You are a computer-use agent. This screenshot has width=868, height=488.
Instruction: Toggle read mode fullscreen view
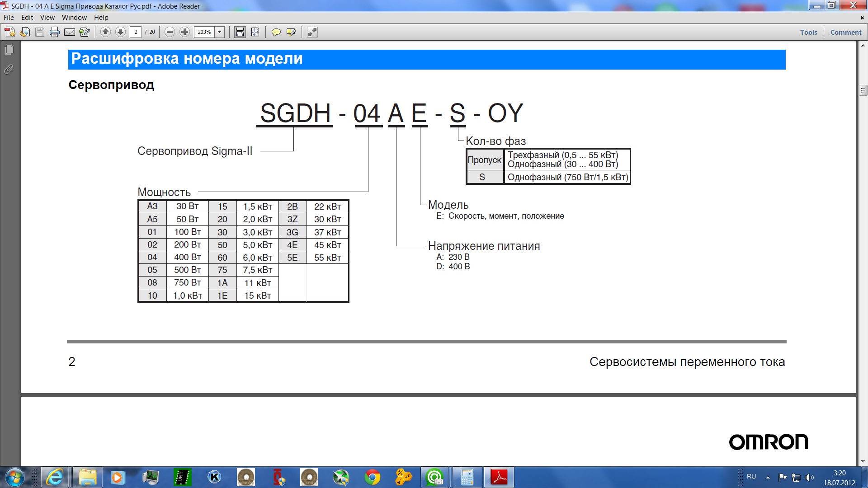click(312, 32)
